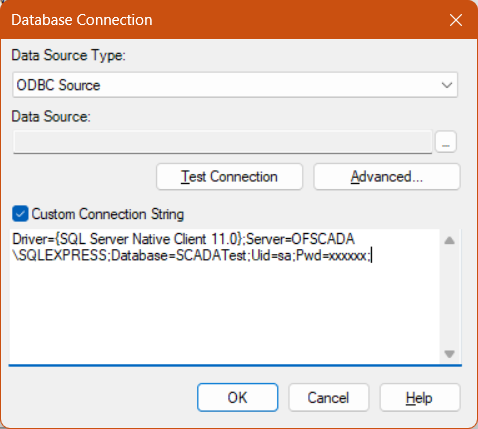Click the connection string scrollbar up arrow
Image resolution: width=478 pixels, height=429 pixels.
point(449,240)
